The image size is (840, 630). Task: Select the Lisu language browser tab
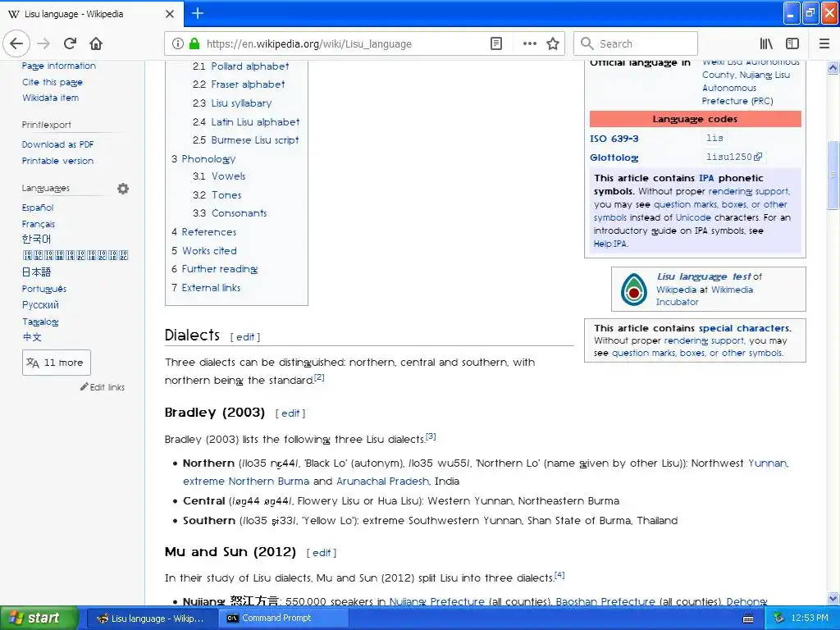point(91,14)
